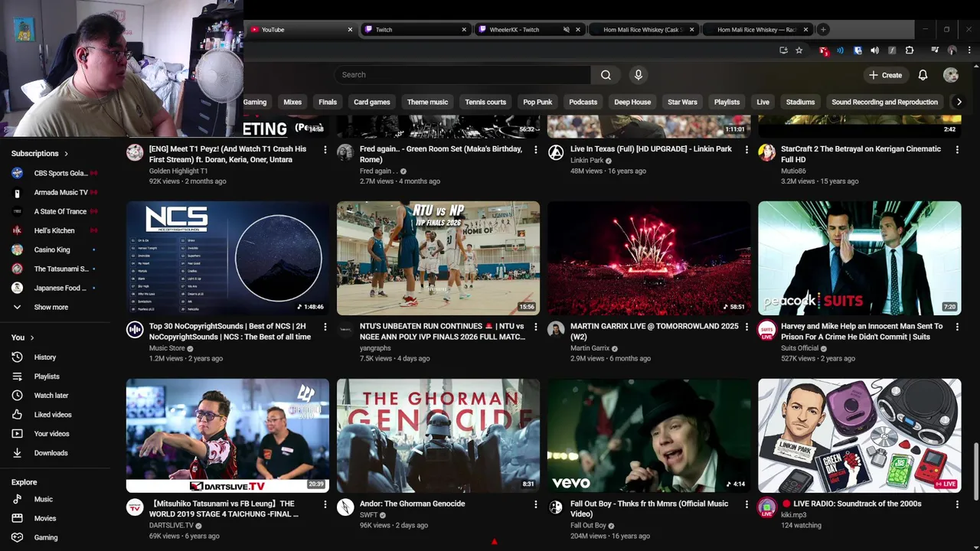Screen dimensions: 980x551
Task: Open A State Of Trance subscription
Action: coord(55,211)
